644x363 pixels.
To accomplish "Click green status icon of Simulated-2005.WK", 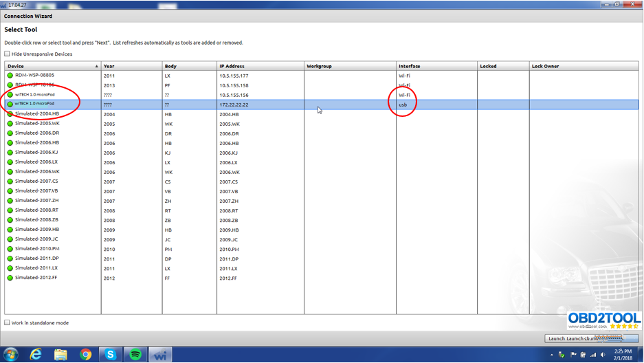I will coord(10,124).
